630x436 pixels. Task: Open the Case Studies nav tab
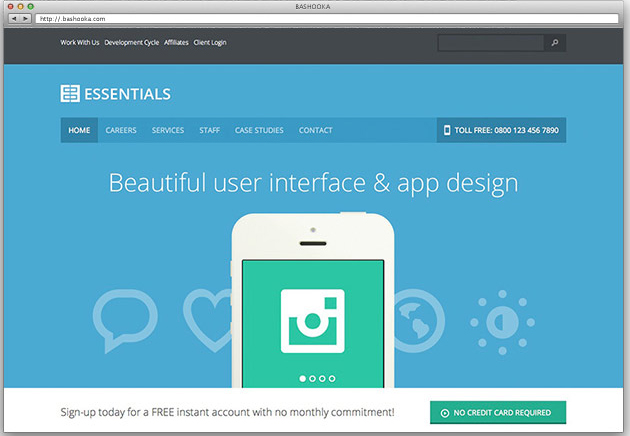click(x=259, y=130)
